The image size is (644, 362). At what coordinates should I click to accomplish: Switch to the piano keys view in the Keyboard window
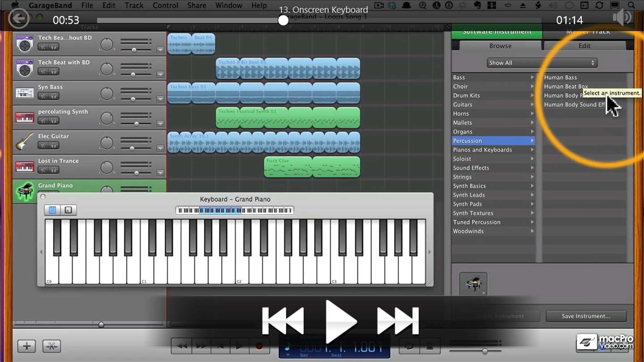tap(53, 210)
